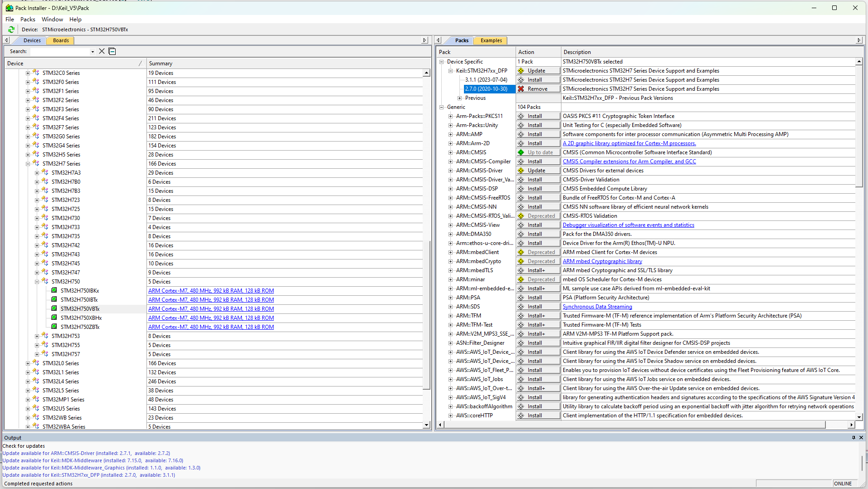Viewport: 868px width, 489px height.
Task: Click the Action column header
Action: point(538,52)
